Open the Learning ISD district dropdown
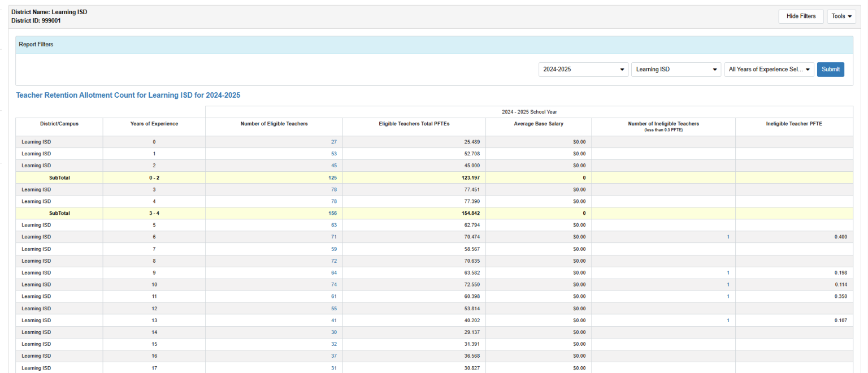 (676, 70)
